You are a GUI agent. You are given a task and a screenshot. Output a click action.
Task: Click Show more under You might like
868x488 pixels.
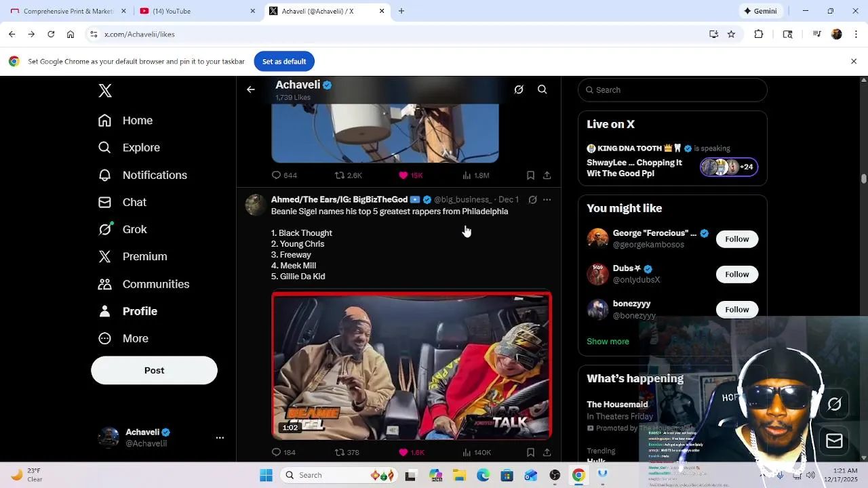pyautogui.click(x=608, y=342)
